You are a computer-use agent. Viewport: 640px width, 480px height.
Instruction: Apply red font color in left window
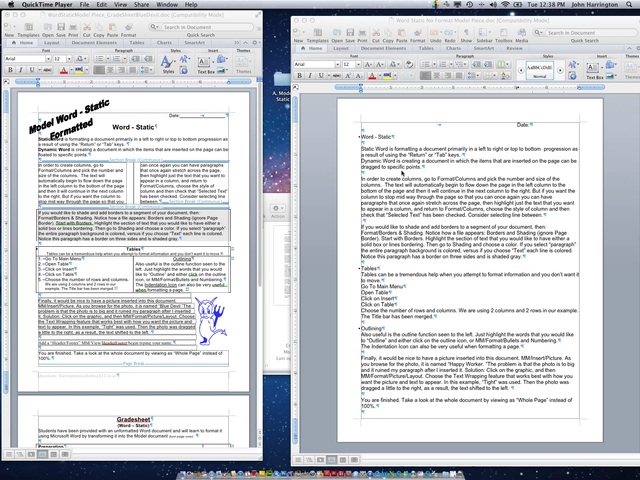coord(63,70)
